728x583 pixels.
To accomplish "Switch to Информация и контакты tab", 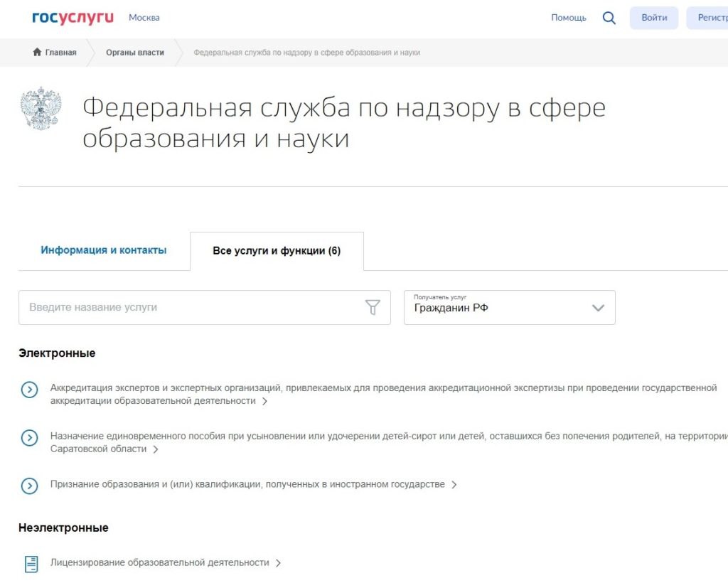I will (104, 250).
